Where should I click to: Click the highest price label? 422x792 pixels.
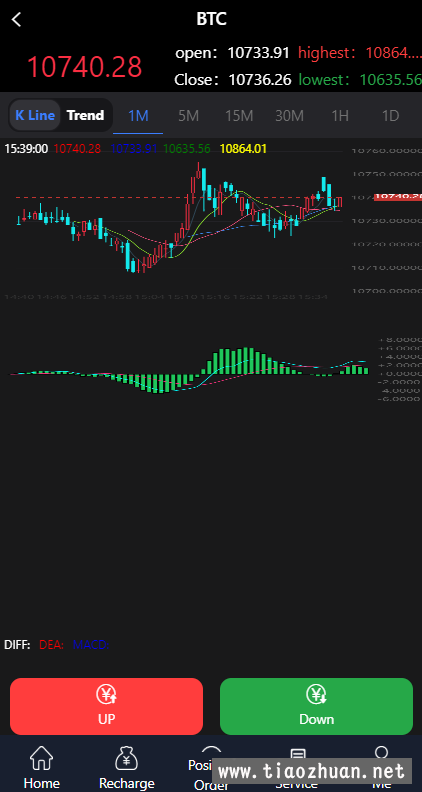tap(326, 53)
